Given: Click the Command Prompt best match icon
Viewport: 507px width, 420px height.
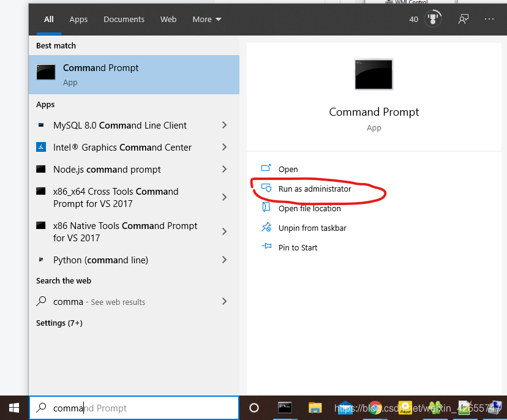Looking at the screenshot, I should (45, 72).
